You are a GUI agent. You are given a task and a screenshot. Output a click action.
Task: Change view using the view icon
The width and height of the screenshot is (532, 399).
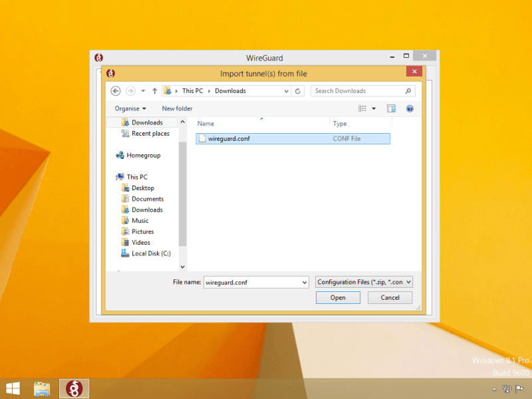(363, 108)
